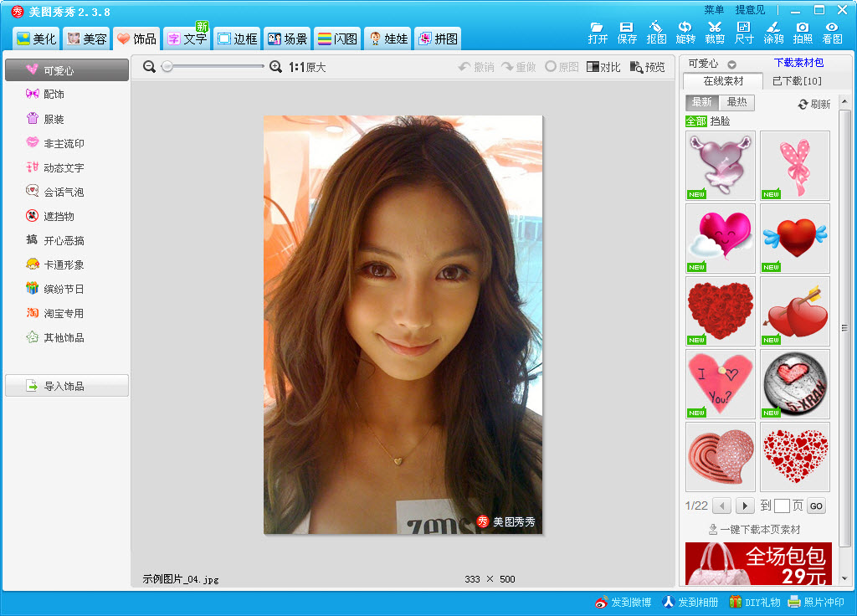
Task: Click the zoom slider handle
Action: (x=167, y=67)
